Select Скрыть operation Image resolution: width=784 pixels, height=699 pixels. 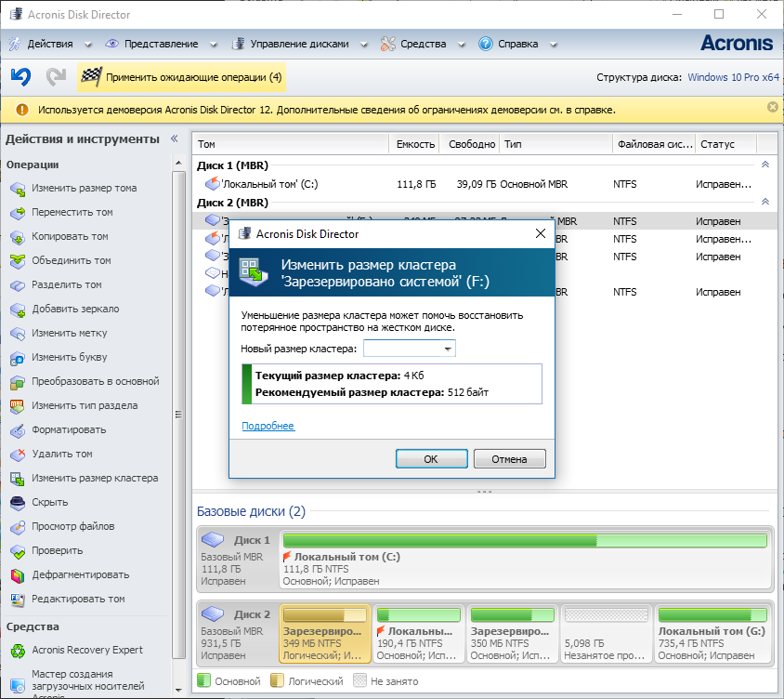[x=49, y=502]
